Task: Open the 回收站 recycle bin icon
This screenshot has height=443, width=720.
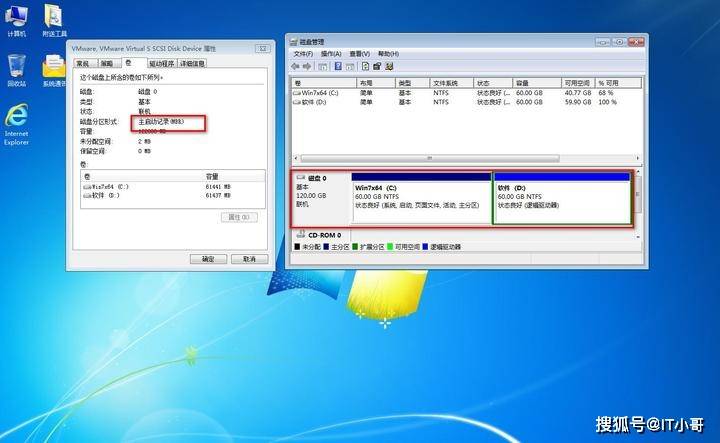Action: click(17, 70)
